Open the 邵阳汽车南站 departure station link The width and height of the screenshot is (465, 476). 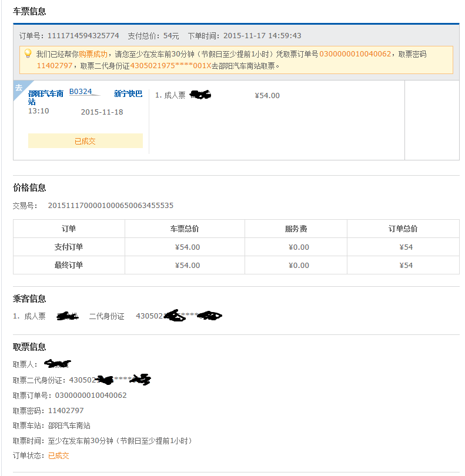[45, 98]
